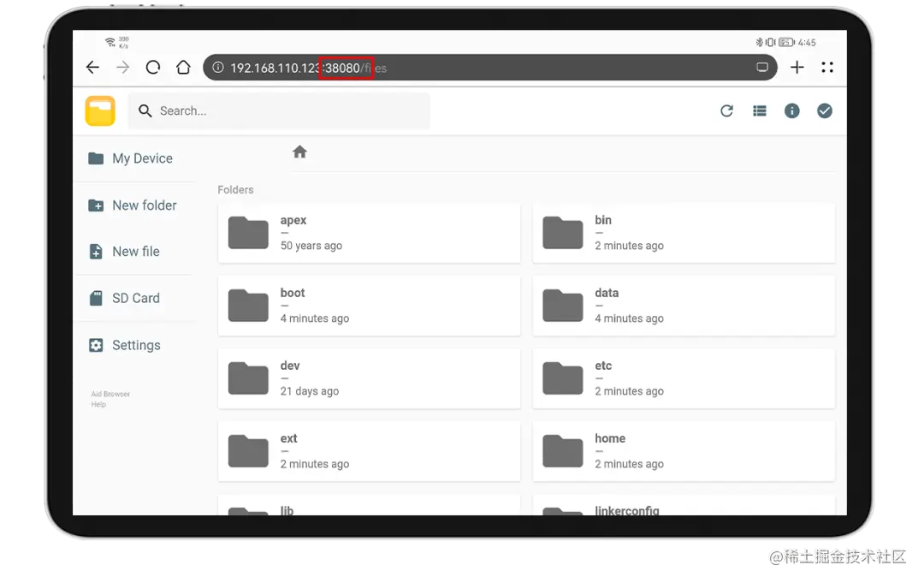Switch to list view icon

tap(760, 110)
